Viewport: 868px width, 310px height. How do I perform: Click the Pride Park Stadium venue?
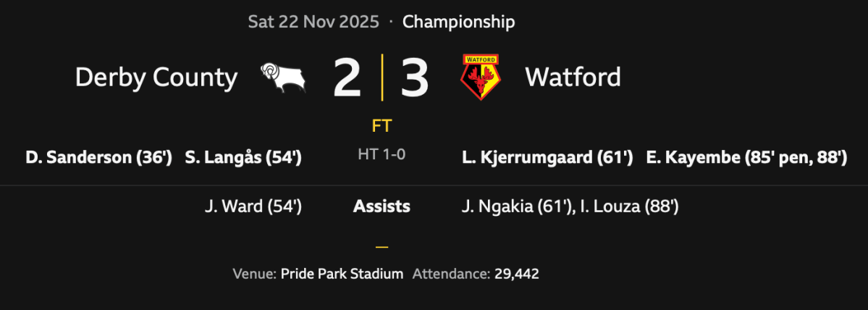point(342,274)
